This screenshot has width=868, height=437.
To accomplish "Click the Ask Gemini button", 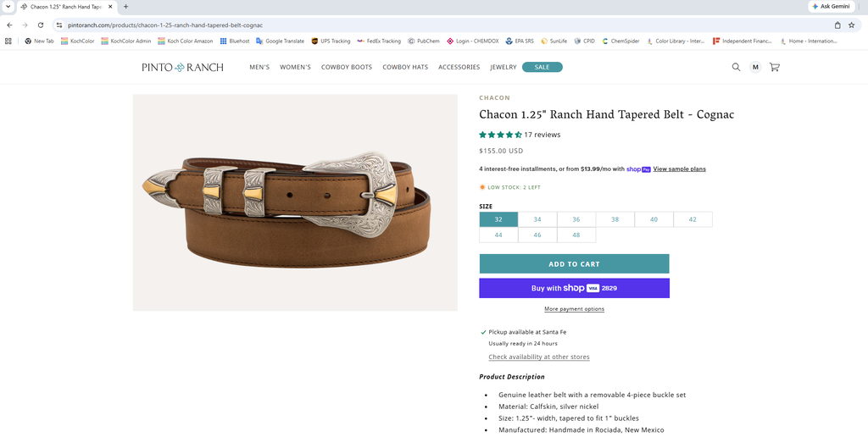I will [x=831, y=6].
